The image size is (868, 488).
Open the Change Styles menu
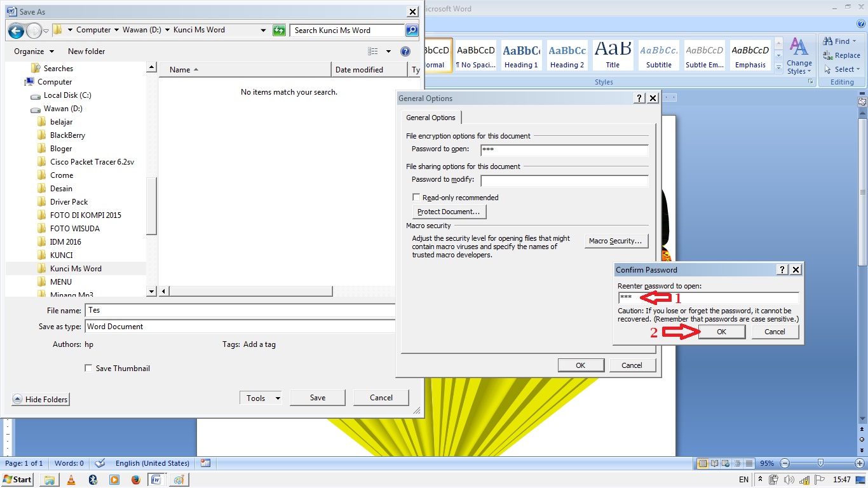pyautogui.click(x=799, y=56)
